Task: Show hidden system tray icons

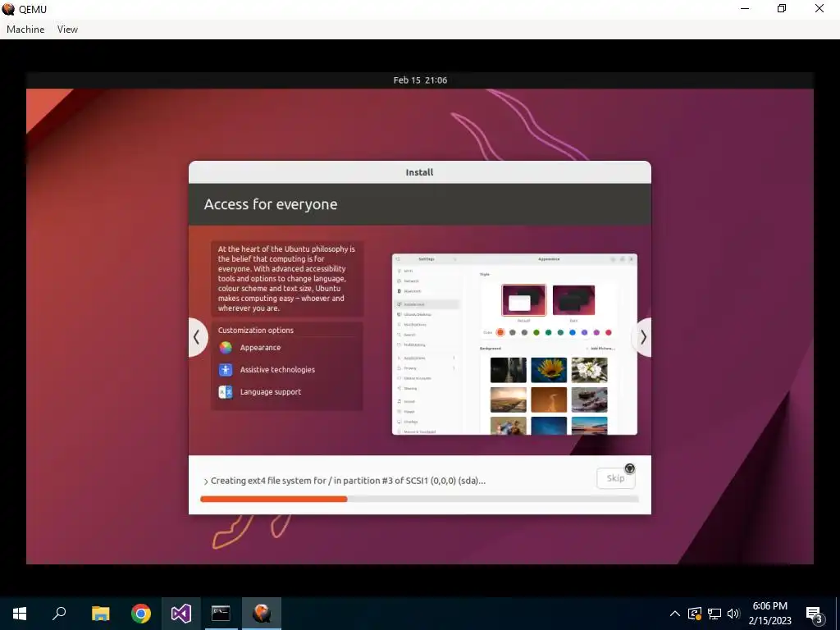Action: tap(675, 614)
